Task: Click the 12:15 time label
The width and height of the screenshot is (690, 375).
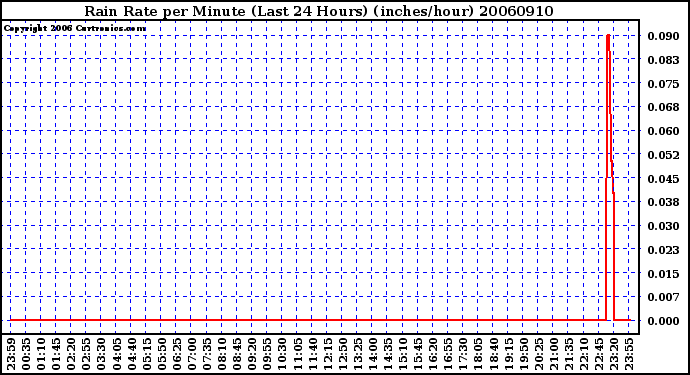Action: [x=327, y=354]
